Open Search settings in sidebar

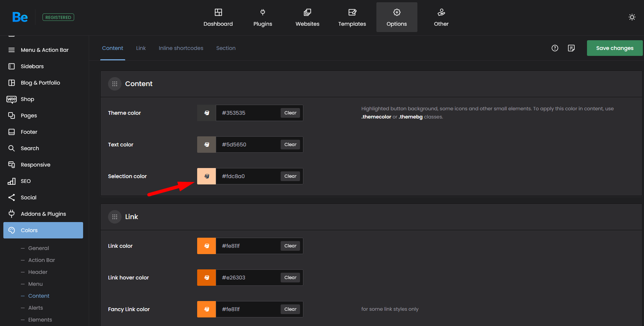coord(43,148)
